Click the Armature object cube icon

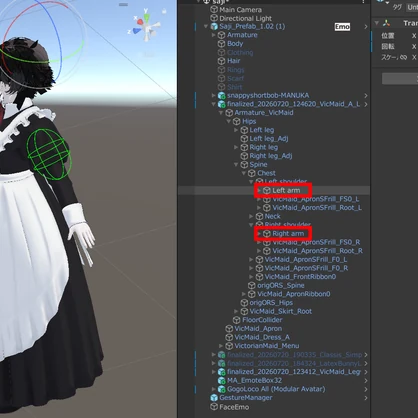pos(222,35)
